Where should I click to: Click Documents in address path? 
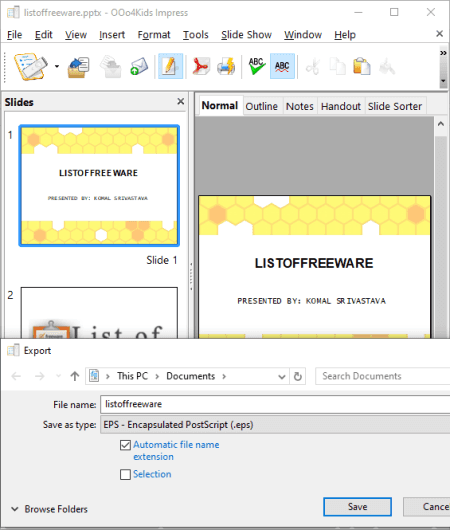190,376
